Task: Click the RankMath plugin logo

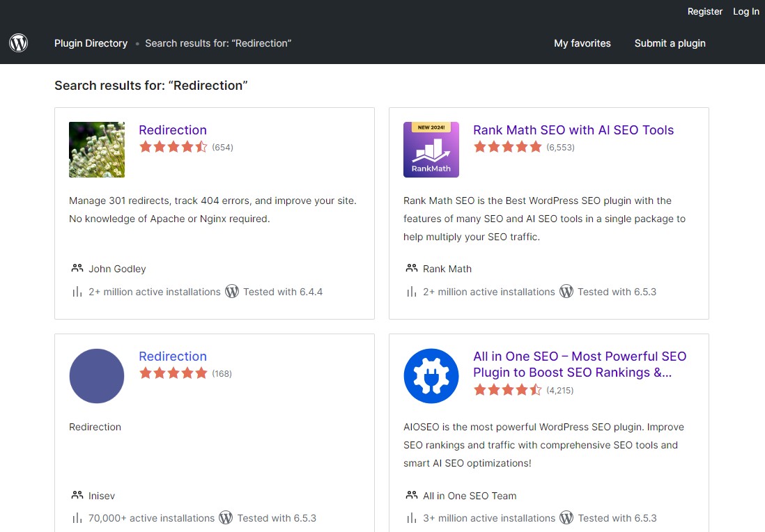Action: pos(431,150)
